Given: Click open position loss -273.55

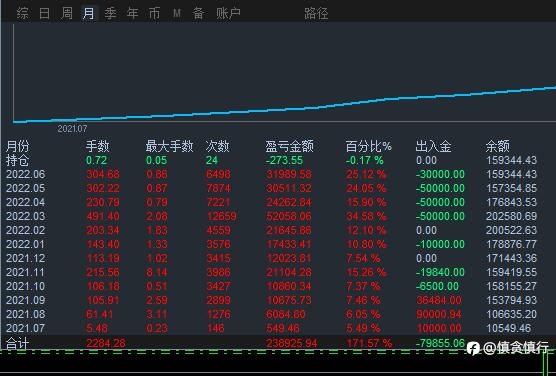Looking at the screenshot, I should pos(285,160).
